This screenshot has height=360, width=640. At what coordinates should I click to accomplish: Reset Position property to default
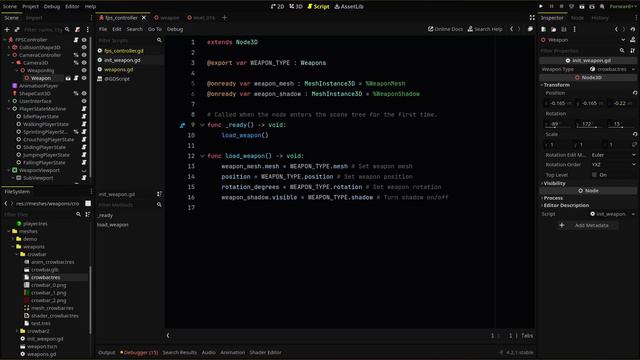[x=635, y=93]
